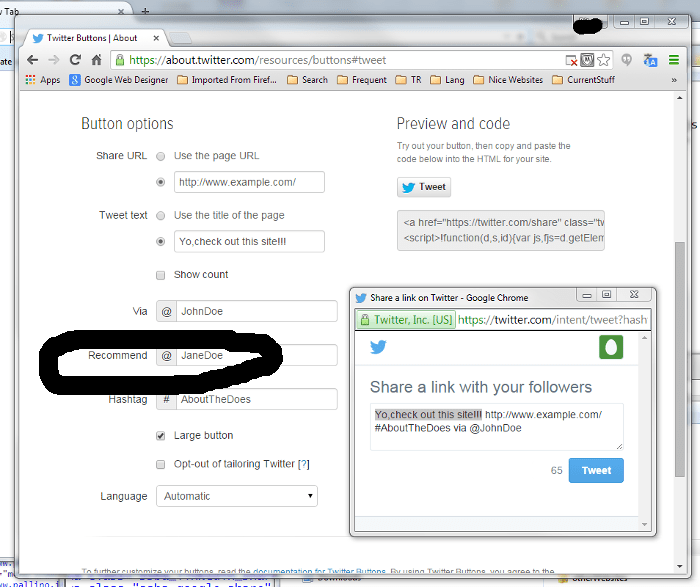Click the blue Tweet button in the popup
This screenshot has height=587, width=700.
[596, 470]
